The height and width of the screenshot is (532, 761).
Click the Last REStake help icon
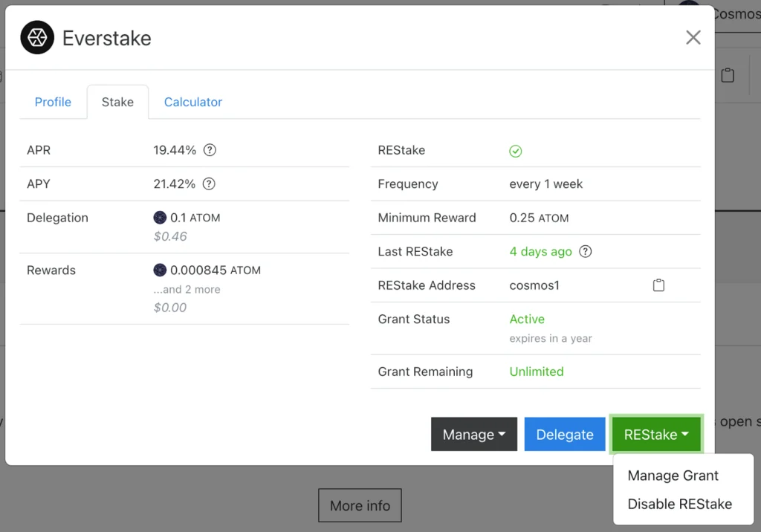586,251
